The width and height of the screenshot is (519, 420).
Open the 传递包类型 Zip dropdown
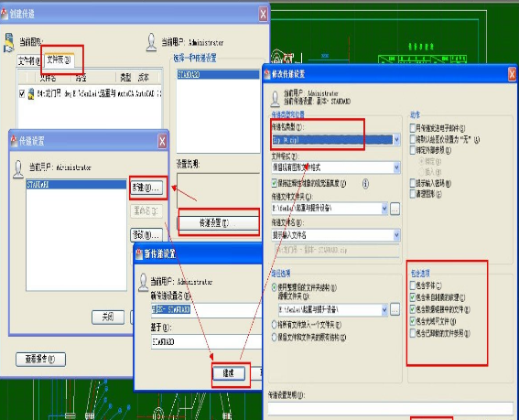tap(396, 140)
